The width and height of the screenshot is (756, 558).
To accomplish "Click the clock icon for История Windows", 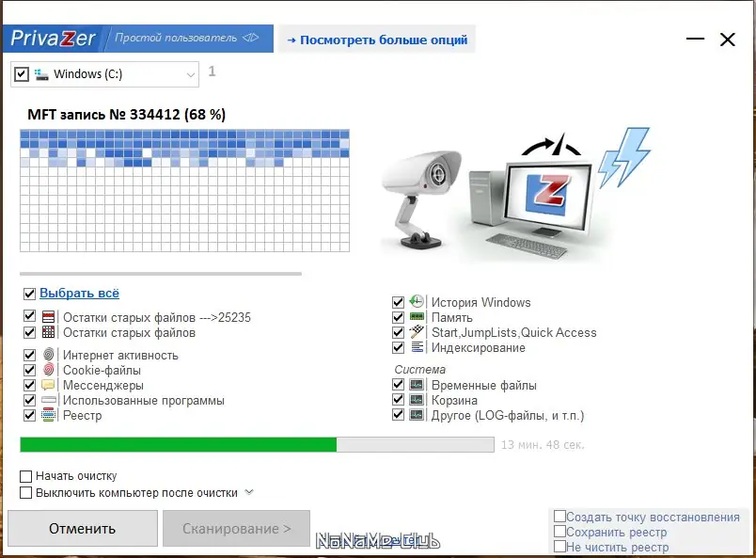I will tap(417, 302).
